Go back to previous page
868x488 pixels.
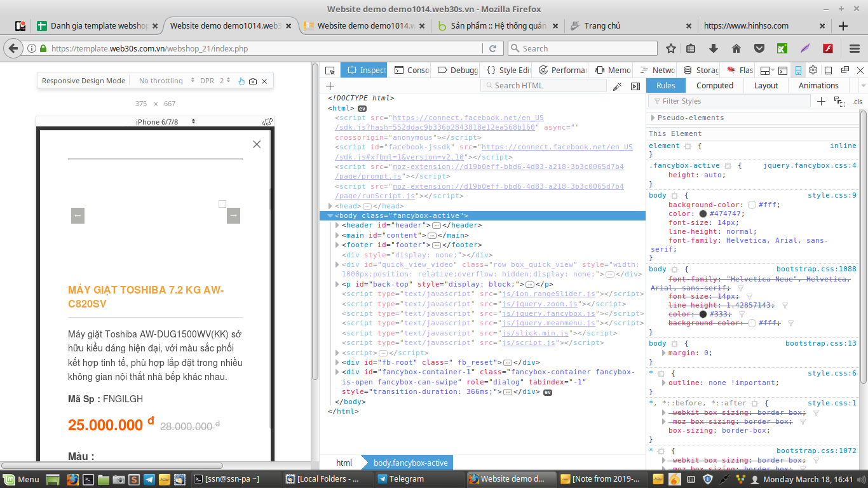[12, 48]
